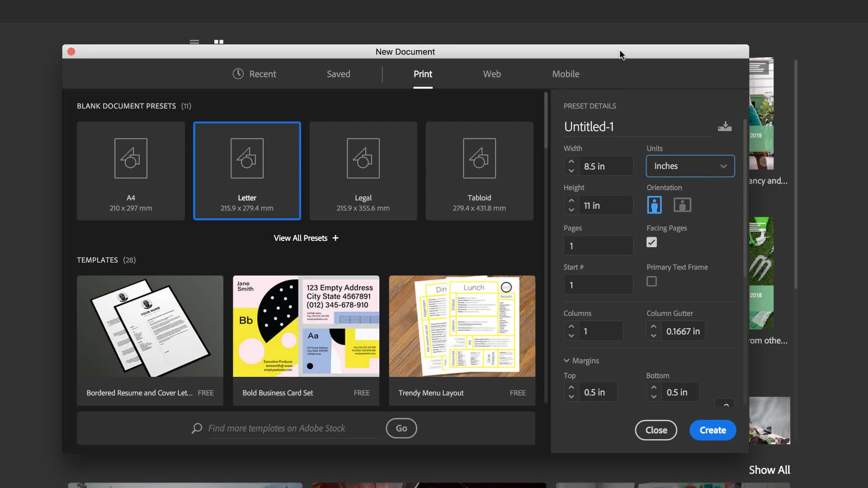
Task: Click Find more templates on Adobe Stock field
Action: [293, 428]
